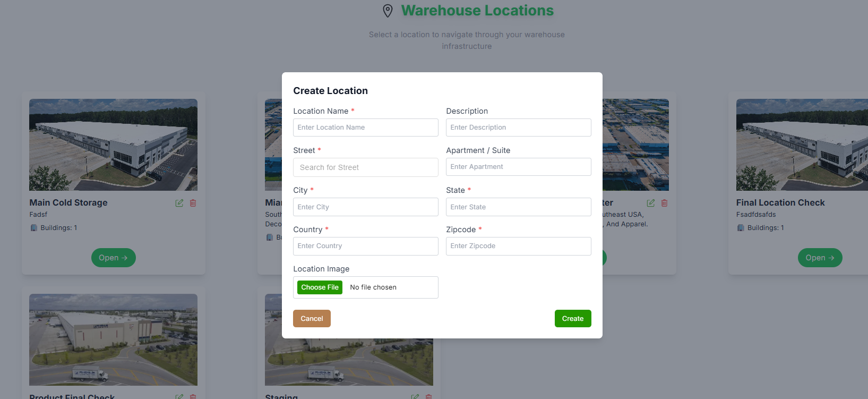Viewport: 868px width, 399px height.
Task: Click the Enter Zipcode field
Action: pos(518,246)
